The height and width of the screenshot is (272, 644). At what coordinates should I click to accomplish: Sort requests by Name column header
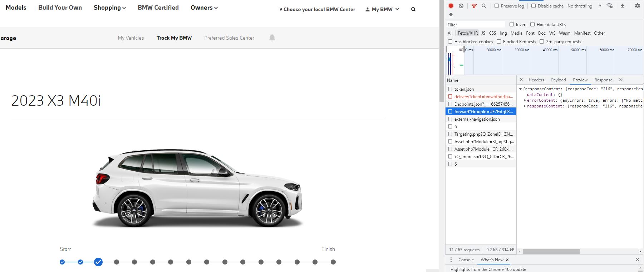pyautogui.click(x=481, y=80)
